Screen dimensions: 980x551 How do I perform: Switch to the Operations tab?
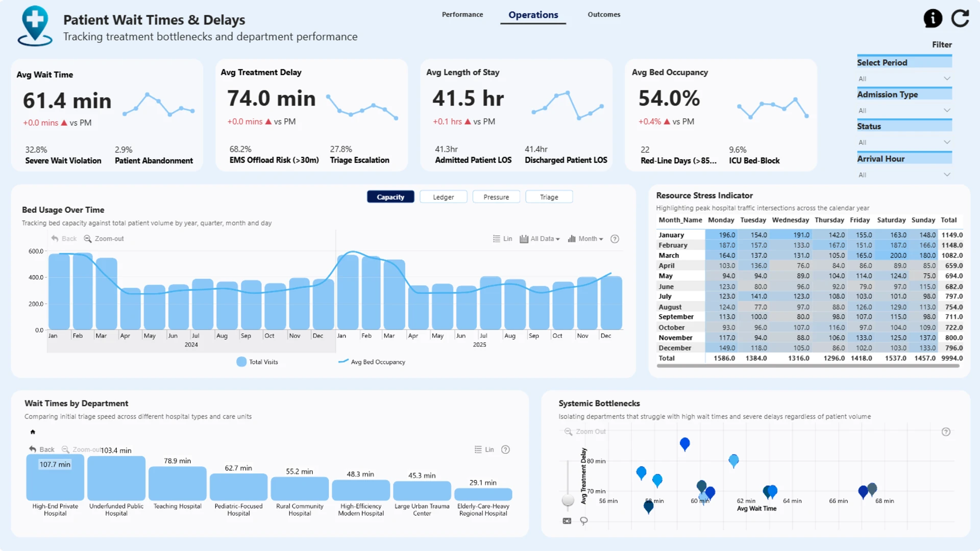coord(533,15)
